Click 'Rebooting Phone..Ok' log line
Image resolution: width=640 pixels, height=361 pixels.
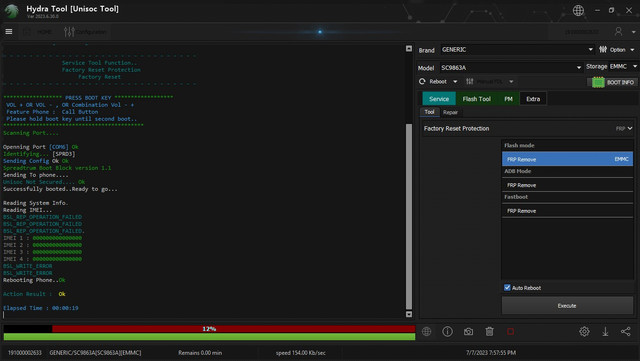[34, 280]
